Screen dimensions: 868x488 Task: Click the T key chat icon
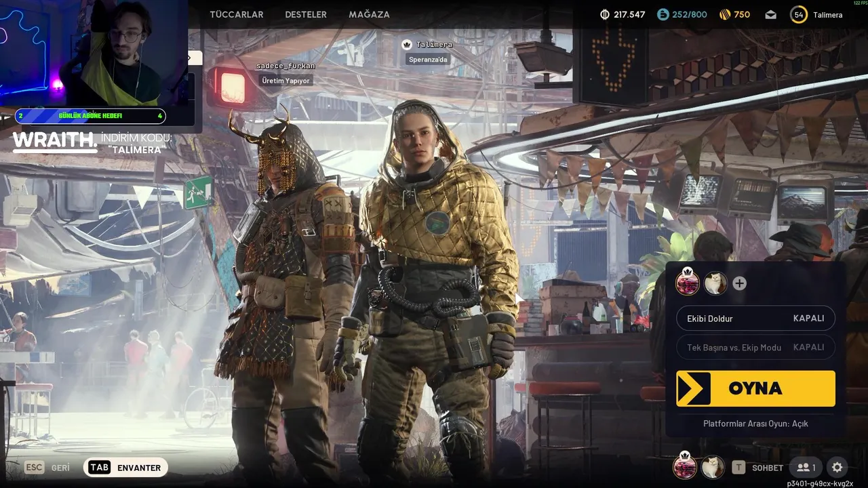click(738, 468)
